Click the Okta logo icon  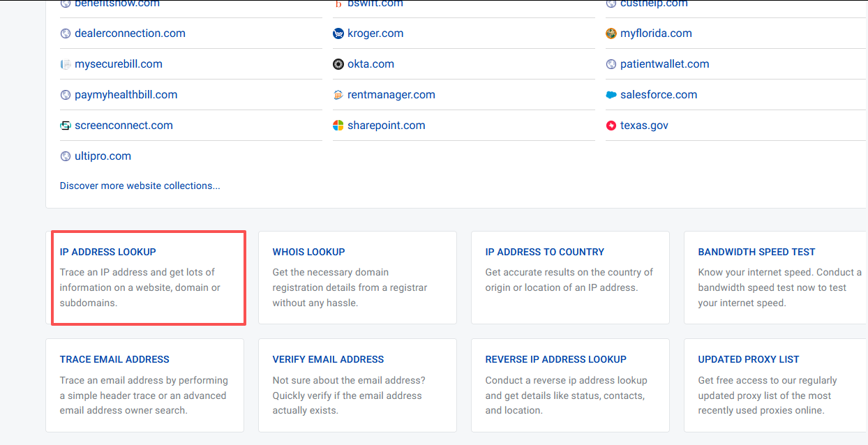click(338, 64)
